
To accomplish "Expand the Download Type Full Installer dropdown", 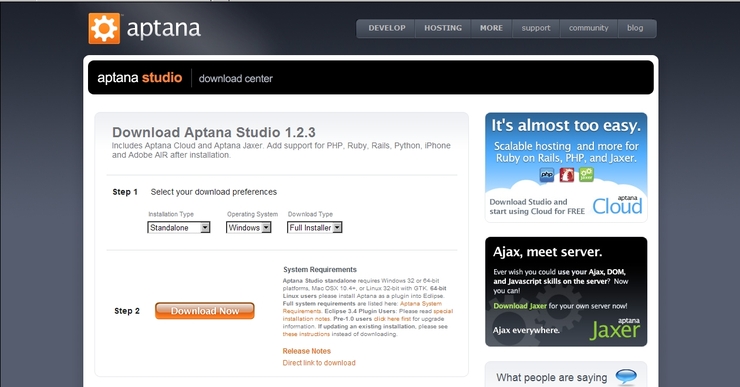I will [314, 227].
